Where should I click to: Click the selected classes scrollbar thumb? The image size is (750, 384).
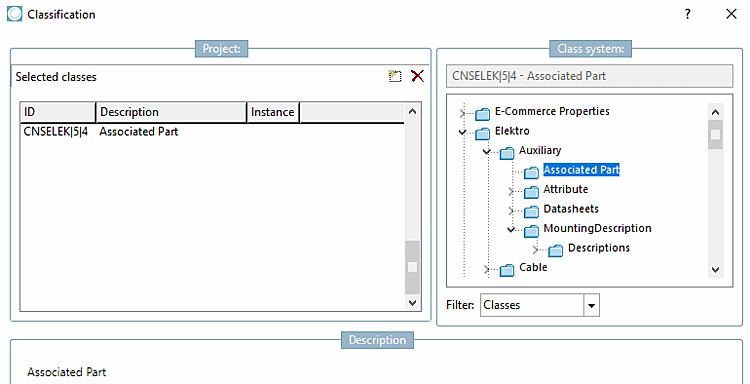coord(412,267)
